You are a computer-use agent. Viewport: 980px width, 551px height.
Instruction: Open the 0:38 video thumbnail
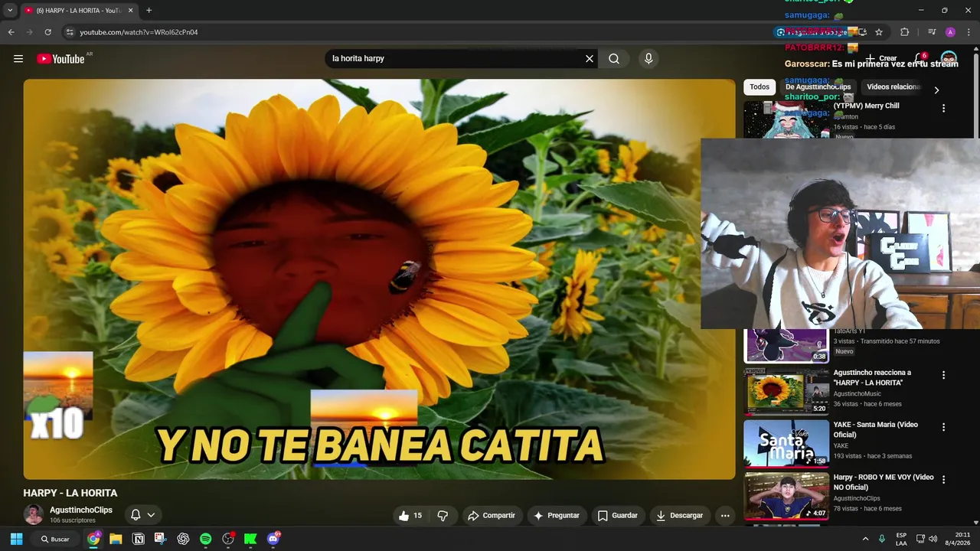786,346
